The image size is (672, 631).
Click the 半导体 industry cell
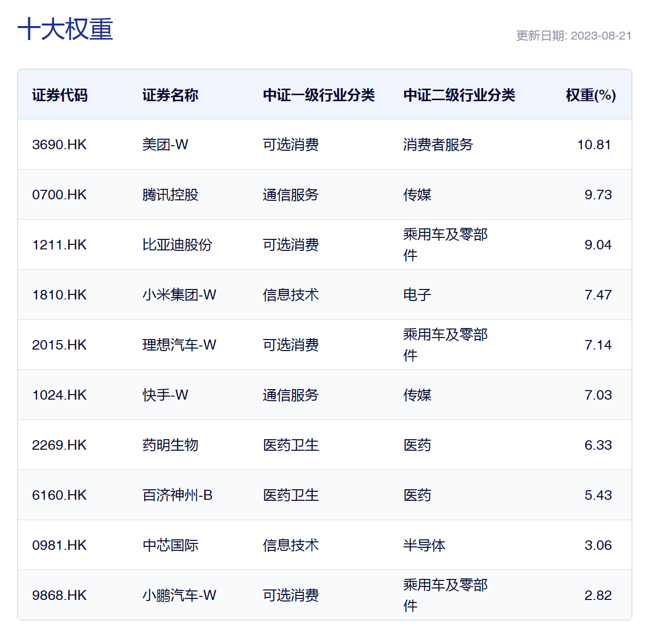tap(424, 545)
